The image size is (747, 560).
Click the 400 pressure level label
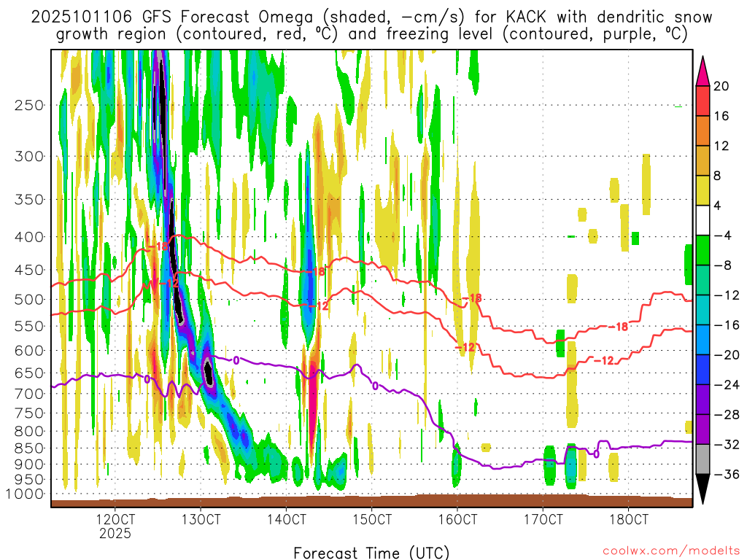pyautogui.click(x=29, y=237)
